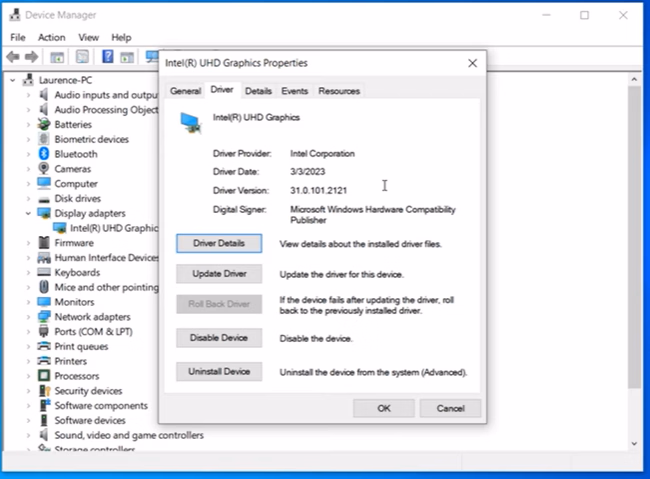Click the Software components icon
The width and height of the screenshot is (650, 479).
(x=44, y=405)
